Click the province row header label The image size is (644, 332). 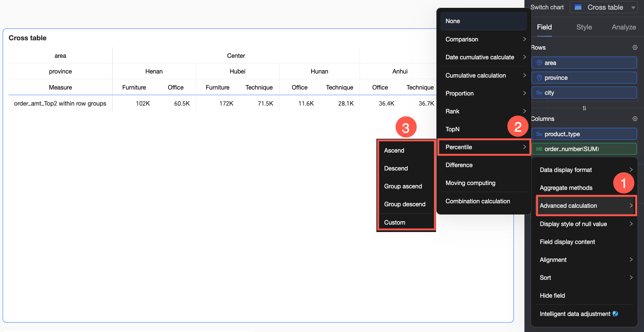(x=60, y=71)
